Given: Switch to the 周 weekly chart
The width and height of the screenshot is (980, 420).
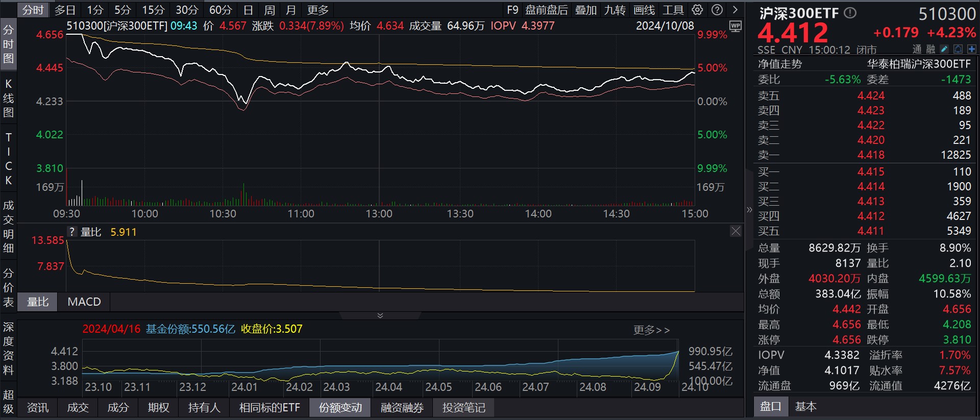Looking at the screenshot, I should tap(269, 10).
